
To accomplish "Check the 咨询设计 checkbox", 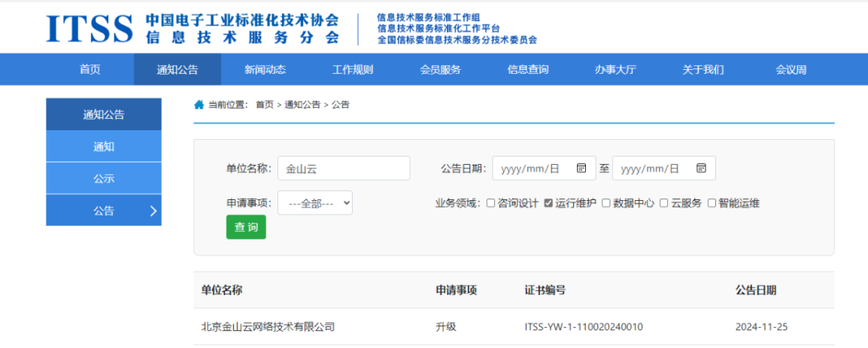I will pyautogui.click(x=490, y=203).
